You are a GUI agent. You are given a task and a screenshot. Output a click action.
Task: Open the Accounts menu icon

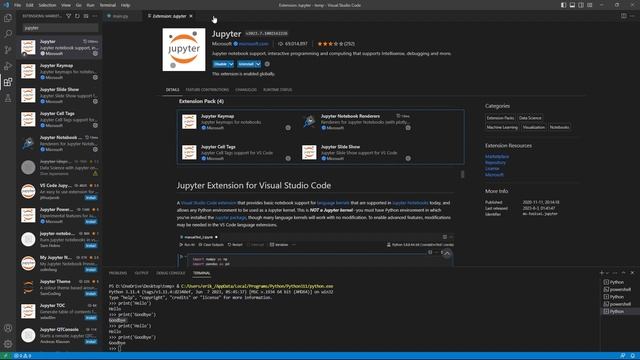8,328
